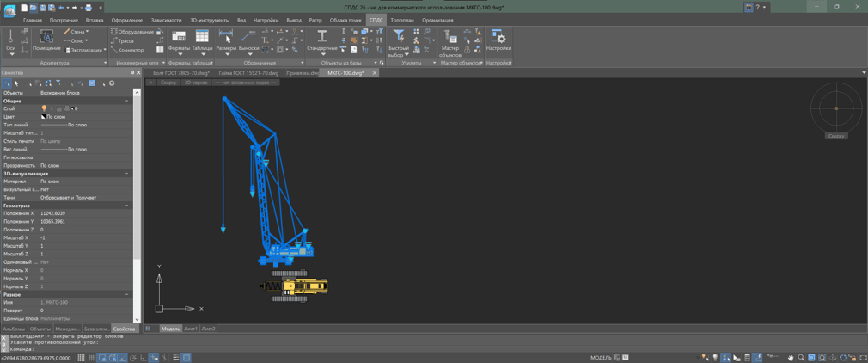This screenshot has height=363, width=868.
Task: Expand the Архитектура ribbon panel arrow
Action: coord(105,63)
